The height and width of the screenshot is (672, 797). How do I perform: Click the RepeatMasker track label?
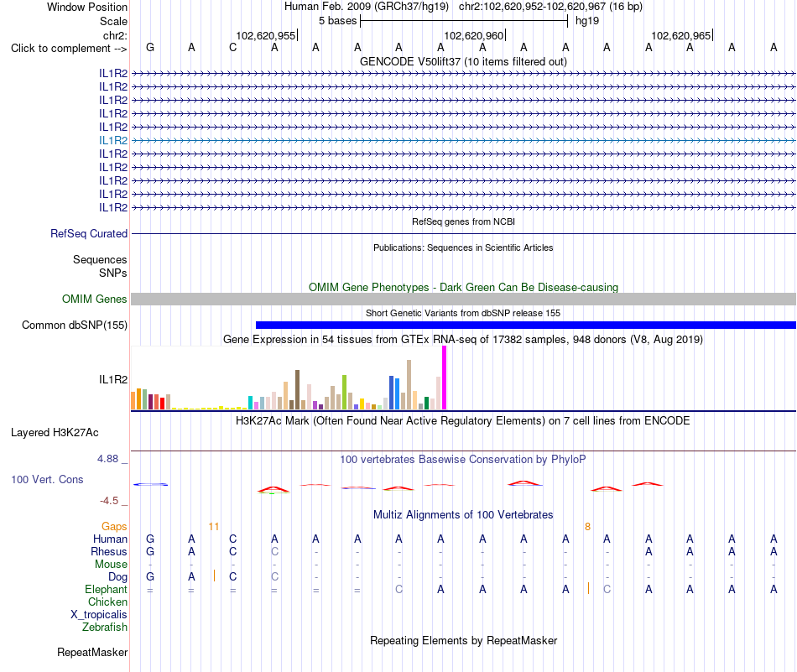tap(92, 652)
